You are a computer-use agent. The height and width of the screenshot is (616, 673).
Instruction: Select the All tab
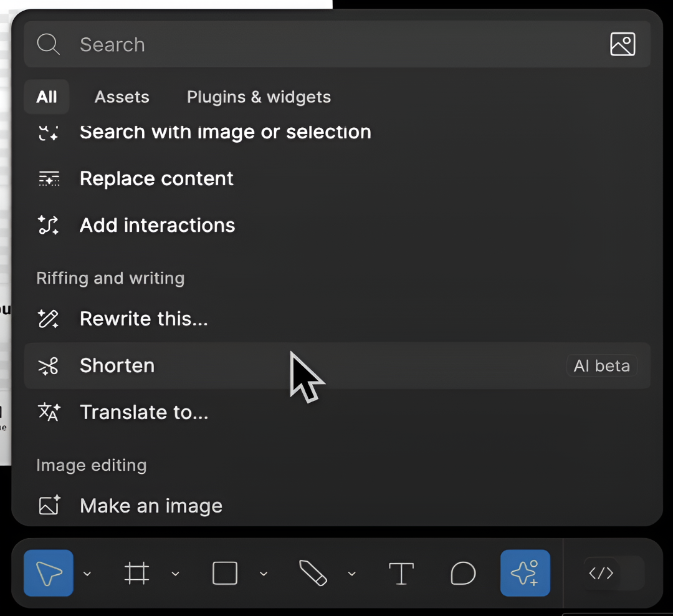[x=47, y=97]
